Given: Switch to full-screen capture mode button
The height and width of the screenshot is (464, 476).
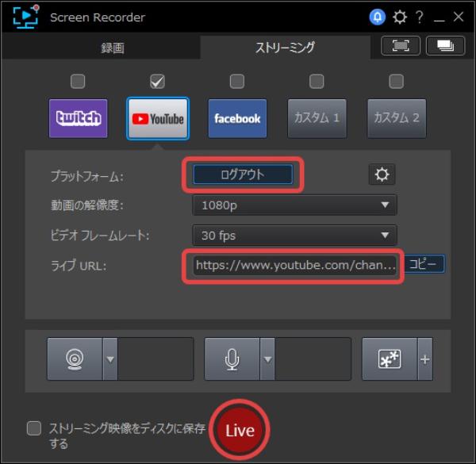Looking at the screenshot, I should [x=401, y=45].
